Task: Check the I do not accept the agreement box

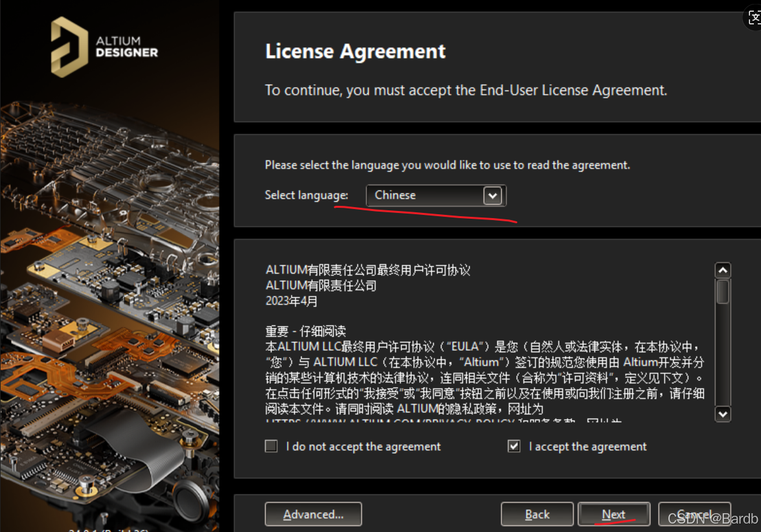Action: coord(271,446)
